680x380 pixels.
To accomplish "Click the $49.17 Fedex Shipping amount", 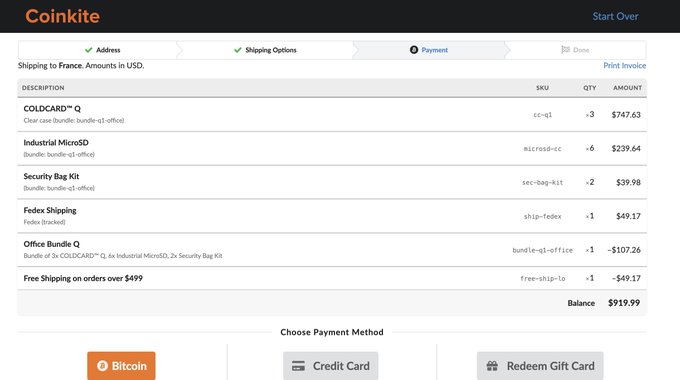I will pyautogui.click(x=628, y=216).
